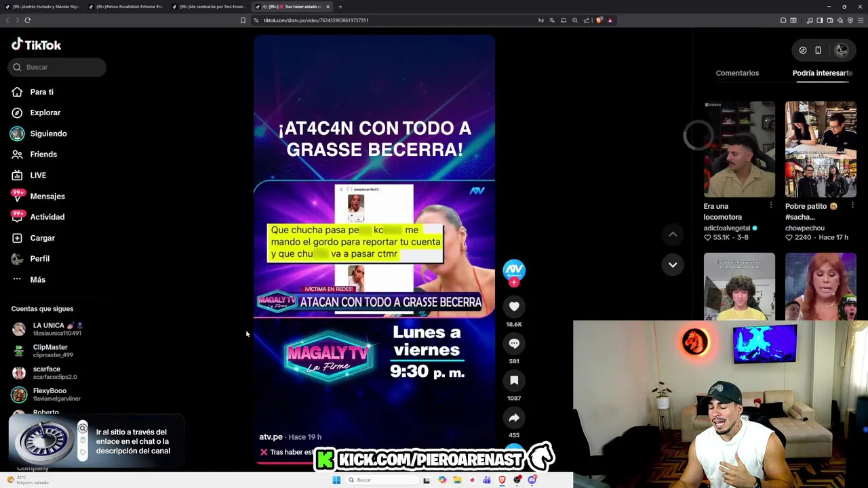Click the taskbar Buscar search box

pos(380,480)
